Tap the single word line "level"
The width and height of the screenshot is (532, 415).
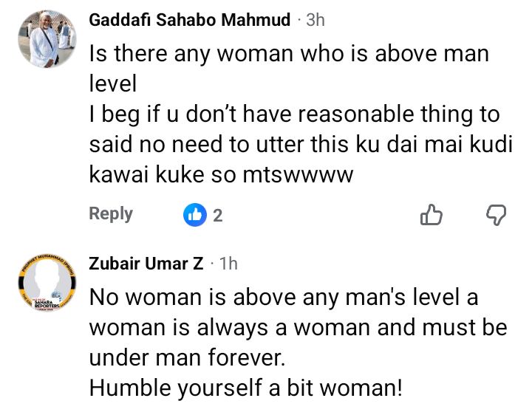(113, 84)
